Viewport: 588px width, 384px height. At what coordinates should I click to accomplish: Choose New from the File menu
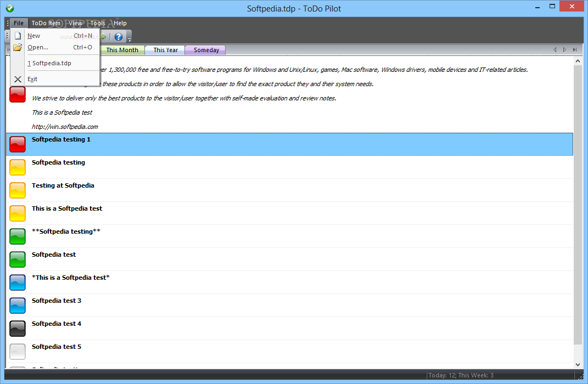[55, 36]
